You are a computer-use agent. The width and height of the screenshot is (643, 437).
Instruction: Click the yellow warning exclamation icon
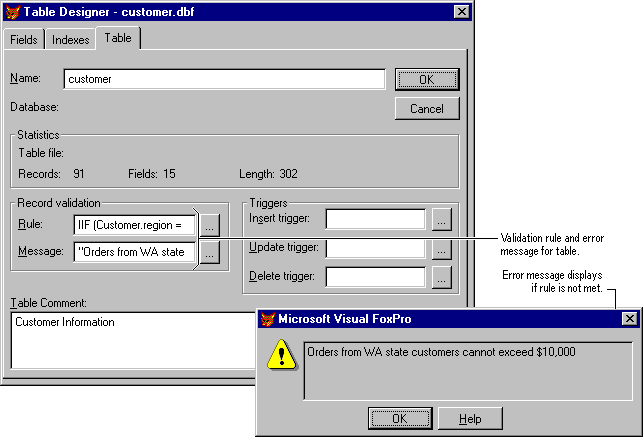coord(283,358)
